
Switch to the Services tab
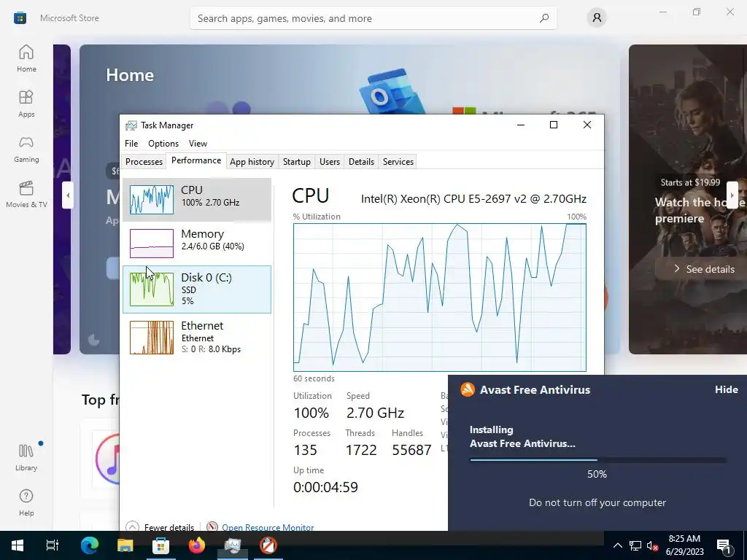point(398,161)
